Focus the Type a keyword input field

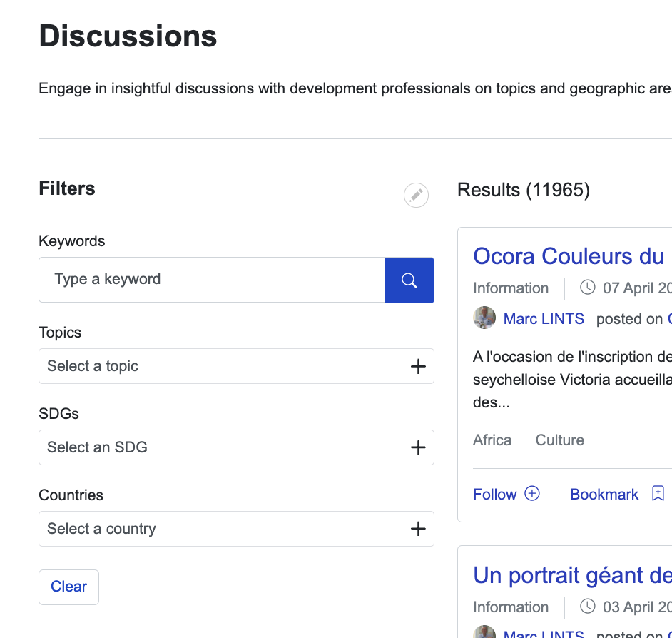pos(212,280)
